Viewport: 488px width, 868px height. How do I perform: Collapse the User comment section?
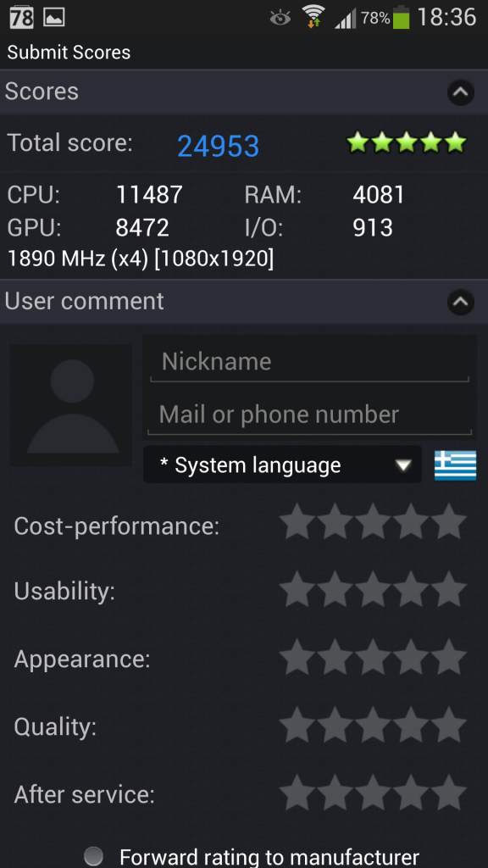(460, 303)
